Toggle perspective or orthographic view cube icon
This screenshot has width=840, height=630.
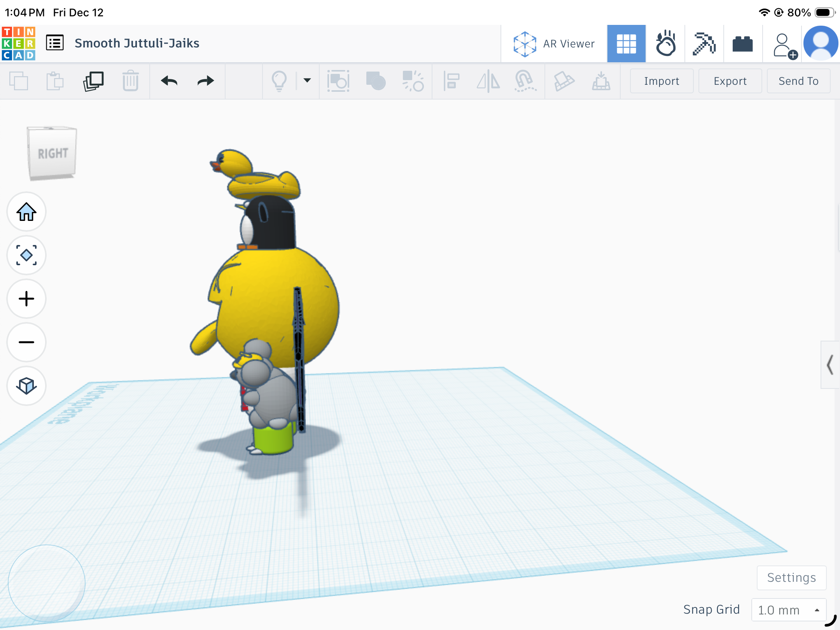click(26, 386)
